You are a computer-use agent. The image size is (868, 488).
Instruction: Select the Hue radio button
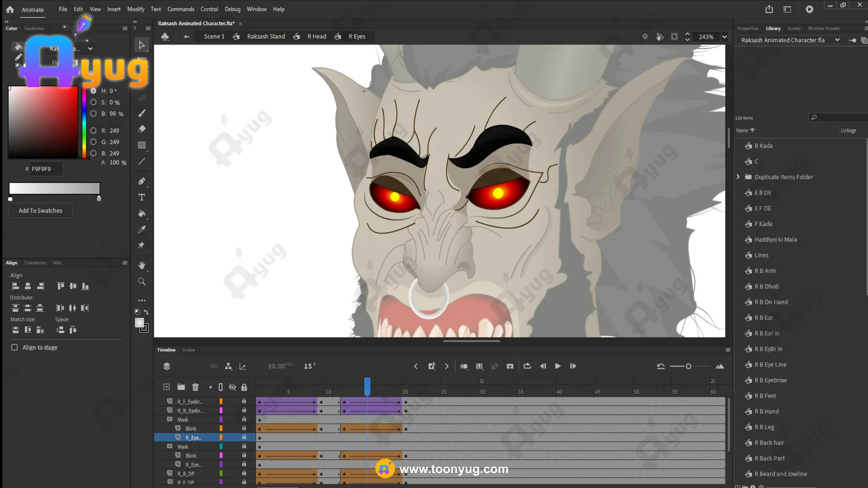(93, 91)
